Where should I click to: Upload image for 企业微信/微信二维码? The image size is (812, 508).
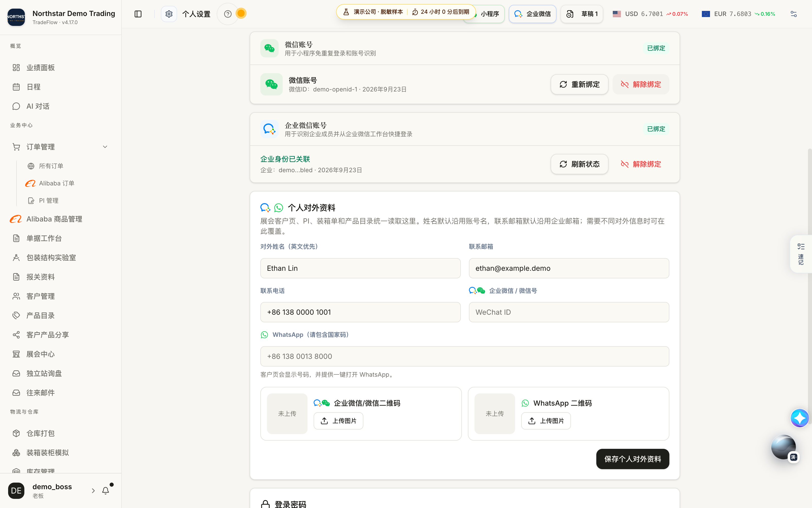point(338,421)
